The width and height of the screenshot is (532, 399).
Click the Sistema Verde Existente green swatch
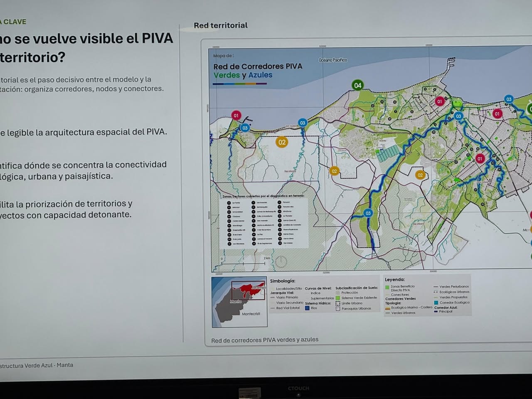[338, 298]
